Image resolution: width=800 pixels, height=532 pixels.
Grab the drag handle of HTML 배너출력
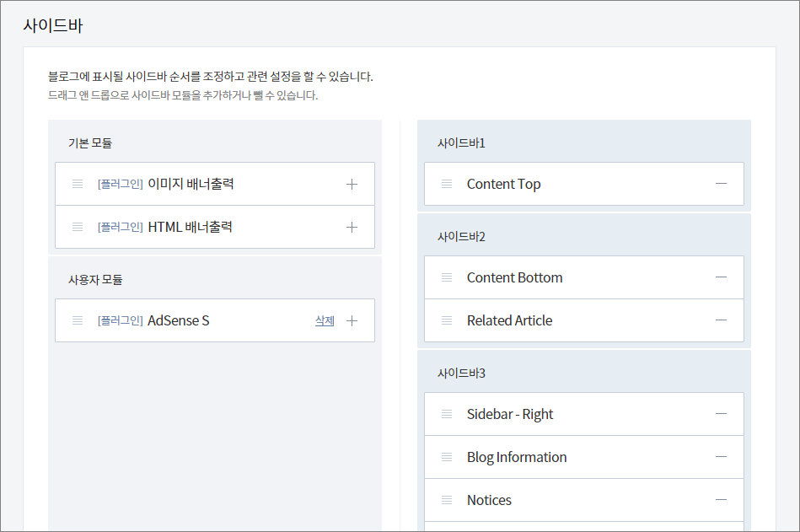tap(78, 227)
